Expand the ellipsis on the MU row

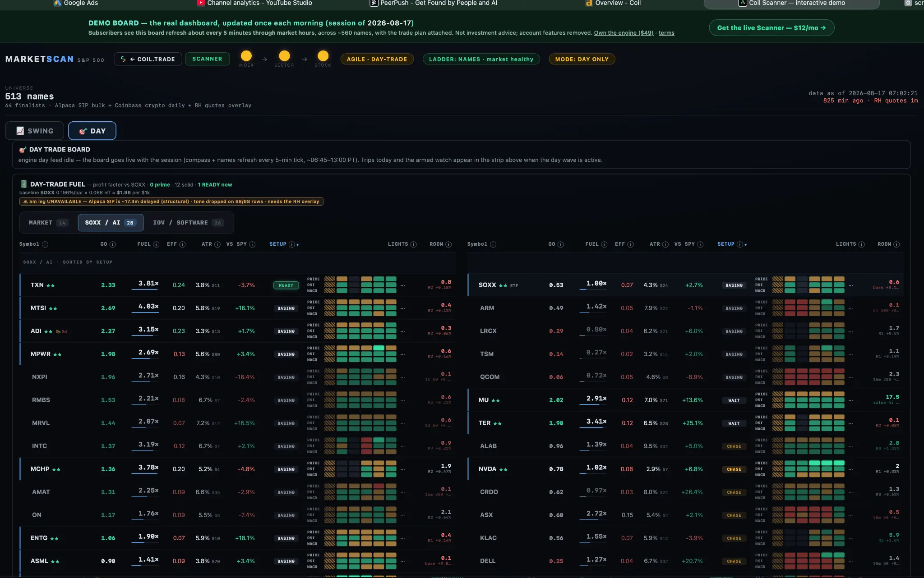(850, 400)
